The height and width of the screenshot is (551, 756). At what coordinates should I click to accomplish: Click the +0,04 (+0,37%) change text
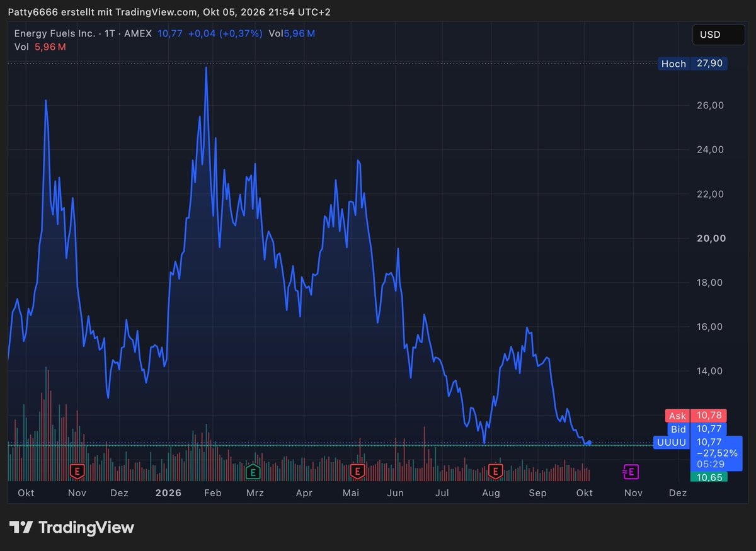[x=225, y=33]
